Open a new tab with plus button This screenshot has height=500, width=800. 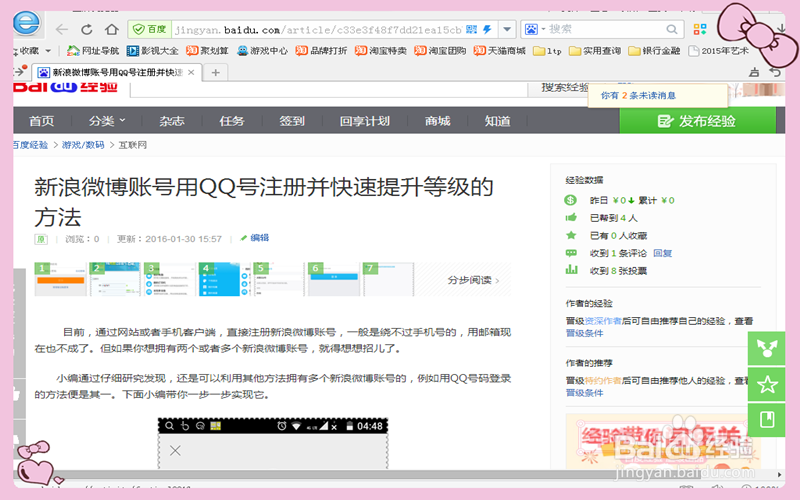[x=215, y=72]
